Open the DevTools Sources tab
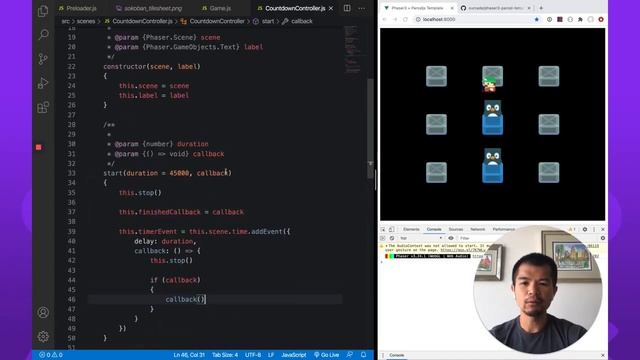Image resolution: width=640 pixels, height=360 pixels. tap(456, 229)
